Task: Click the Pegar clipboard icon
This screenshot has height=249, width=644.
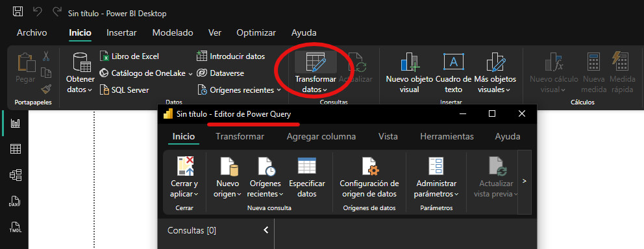Action: [26, 62]
